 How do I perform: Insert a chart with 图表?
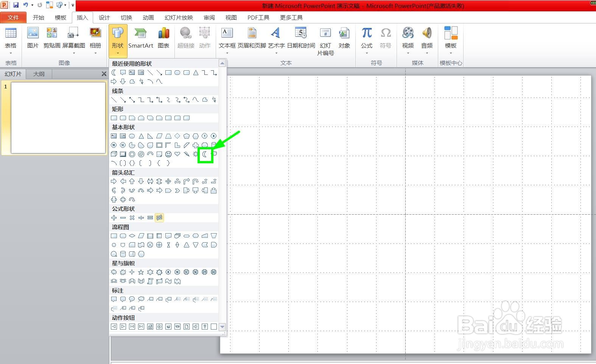(163, 38)
